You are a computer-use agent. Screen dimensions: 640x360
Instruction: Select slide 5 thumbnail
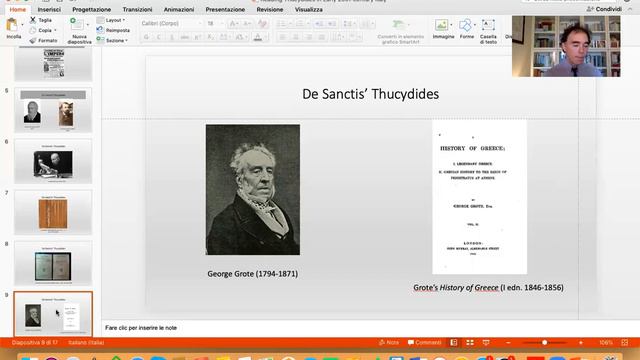click(53, 109)
